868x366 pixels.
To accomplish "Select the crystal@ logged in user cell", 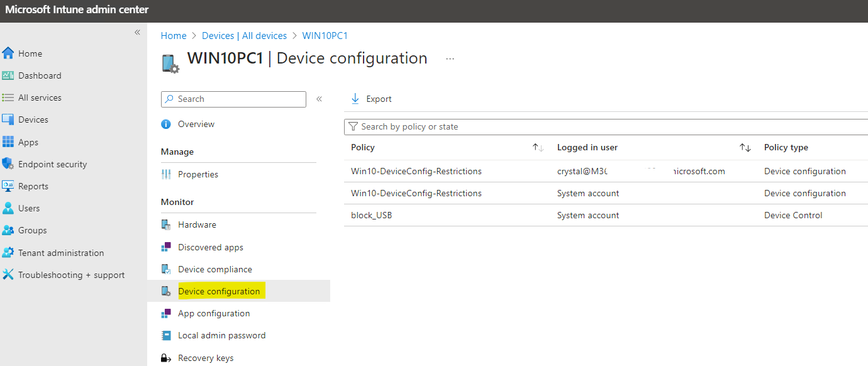I will (641, 171).
